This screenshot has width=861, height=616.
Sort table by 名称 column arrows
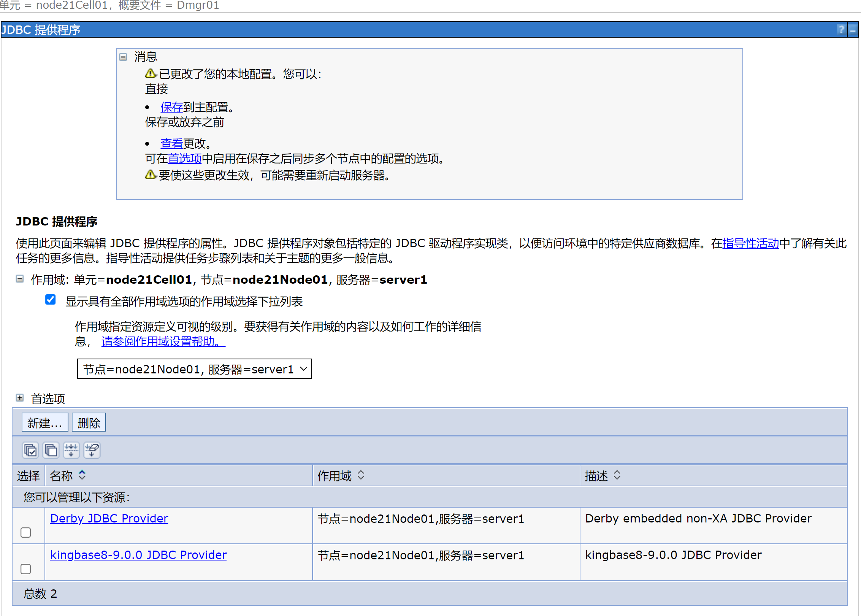click(x=82, y=475)
